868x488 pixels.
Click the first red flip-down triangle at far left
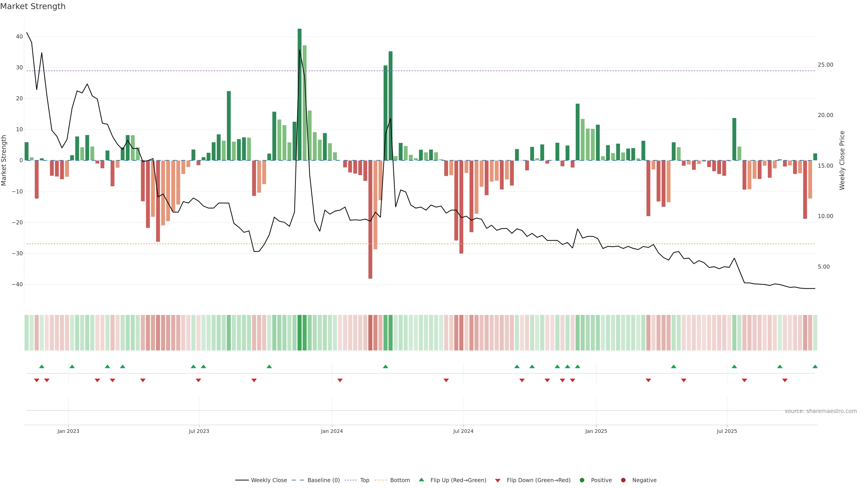click(37, 380)
